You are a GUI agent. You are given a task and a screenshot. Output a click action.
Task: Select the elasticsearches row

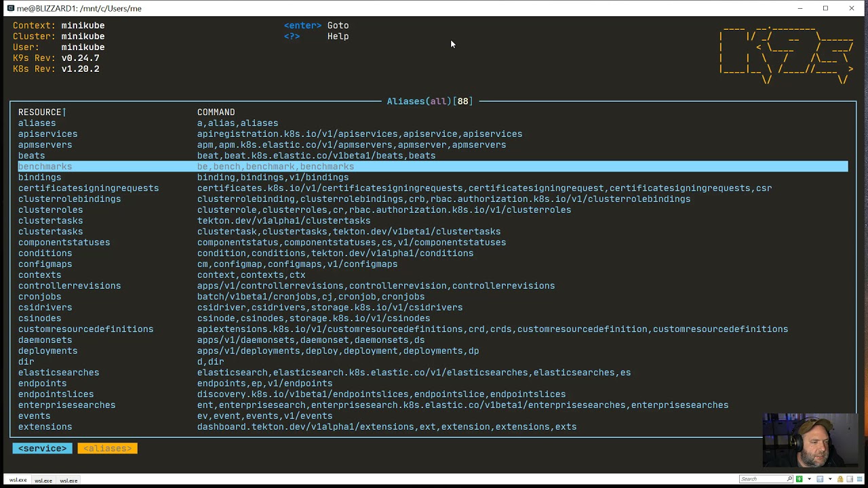(x=433, y=372)
